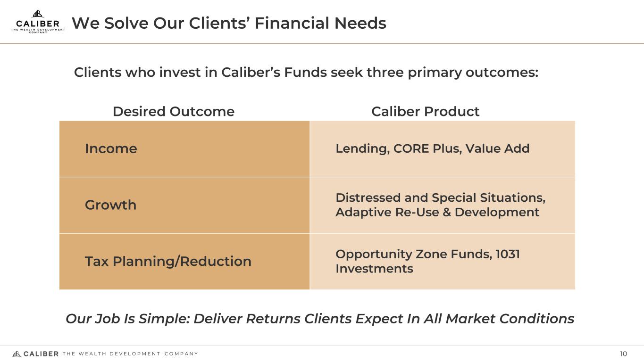Click the bold CALIBER text in footer
644x362 pixels.
(x=41, y=354)
